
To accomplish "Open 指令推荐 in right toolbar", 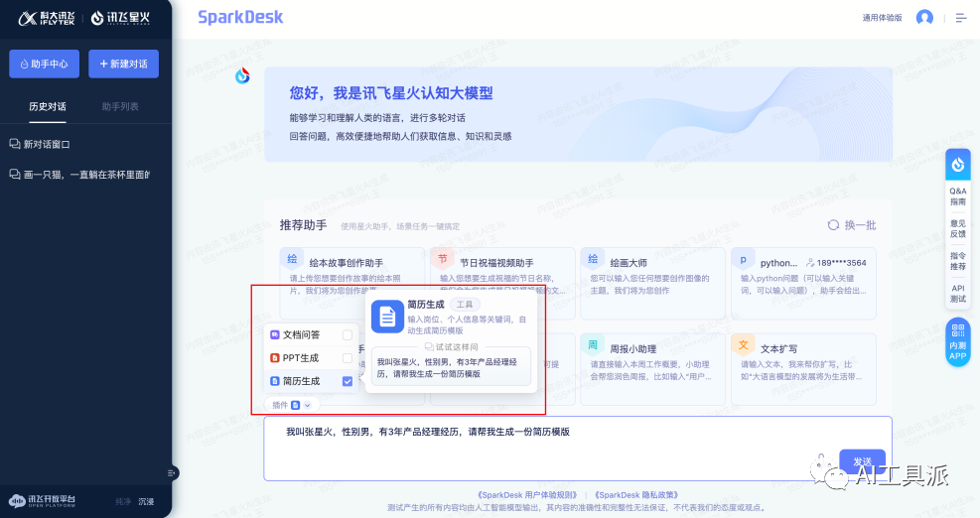I will [x=958, y=261].
